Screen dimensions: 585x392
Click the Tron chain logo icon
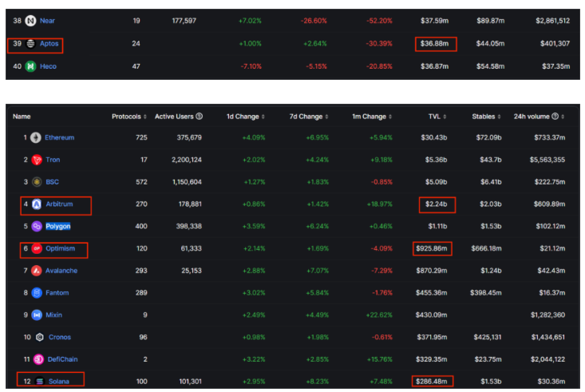click(x=37, y=160)
